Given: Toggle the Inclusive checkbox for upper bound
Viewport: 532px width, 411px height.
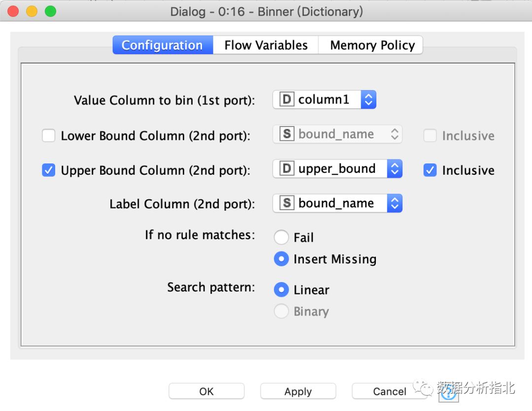Looking at the screenshot, I should click(x=430, y=170).
